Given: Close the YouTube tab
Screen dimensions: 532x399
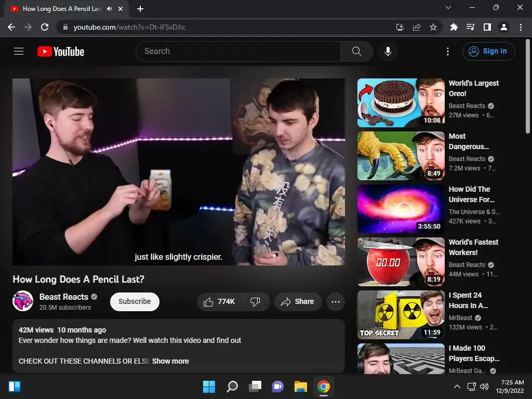Looking at the screenshot, I should click(x=121, y=9).
